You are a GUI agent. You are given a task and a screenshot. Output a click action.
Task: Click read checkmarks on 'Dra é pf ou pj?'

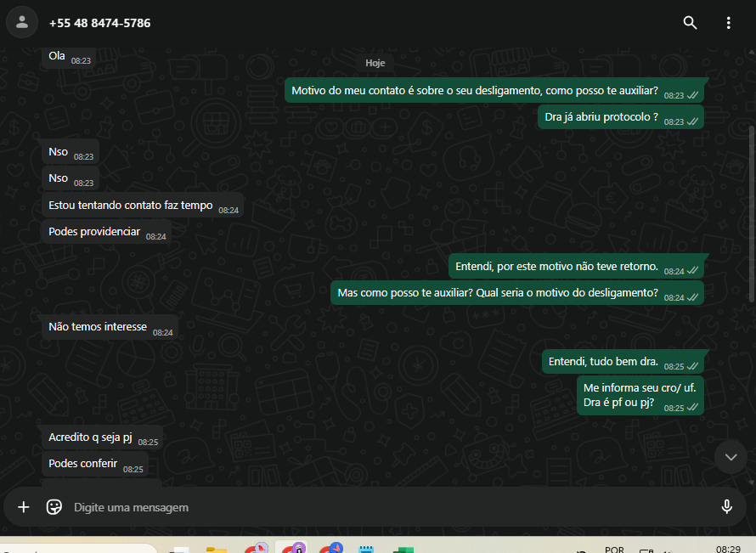(693, 408)
